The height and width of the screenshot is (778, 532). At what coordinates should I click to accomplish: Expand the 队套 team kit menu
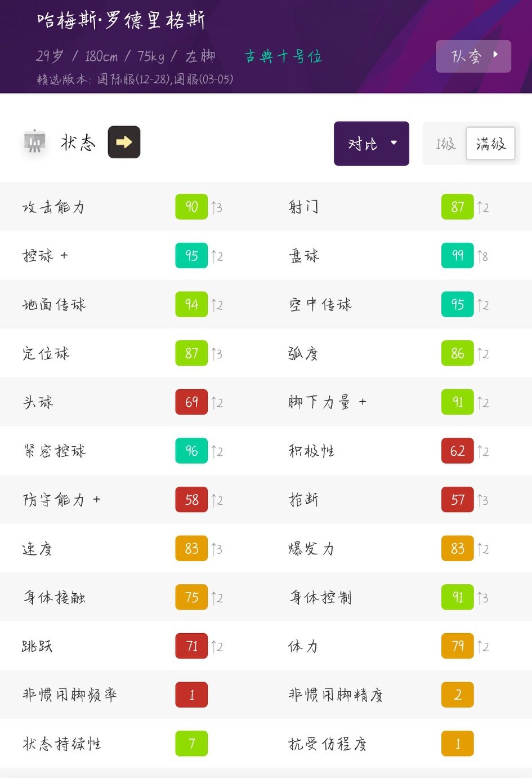click(x=473, y=56)
